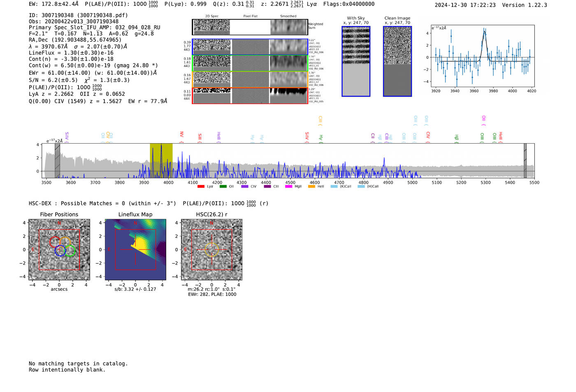The image size is (576, 392).
Task: Click the purple SiIV line marker
Action: [x=67, y=137]
